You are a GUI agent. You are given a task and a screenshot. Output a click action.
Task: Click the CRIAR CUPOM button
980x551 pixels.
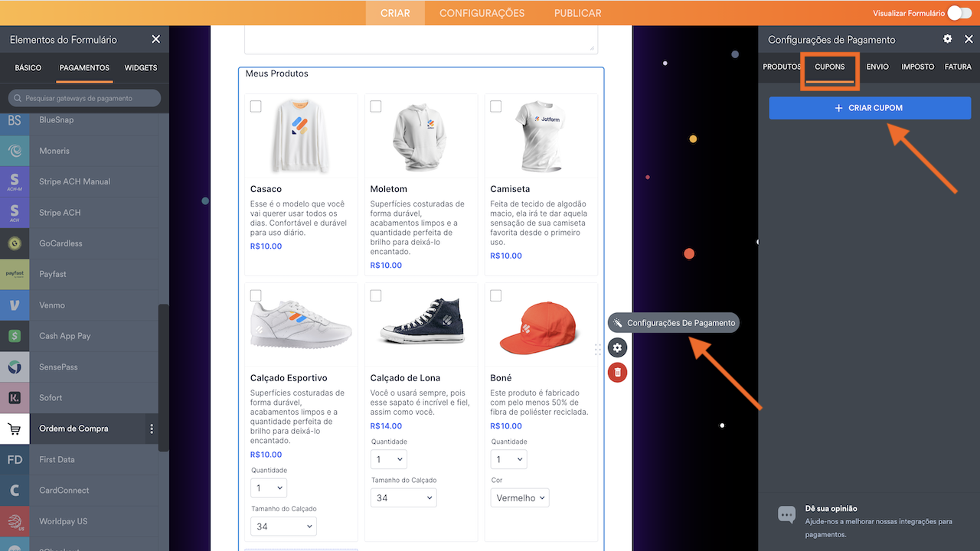[x=870, y=108]
